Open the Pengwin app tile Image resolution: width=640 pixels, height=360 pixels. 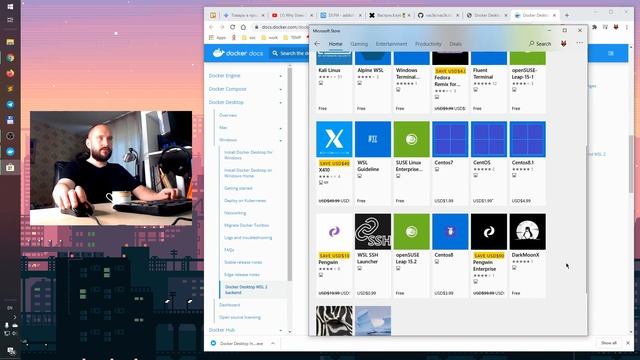pyautogui.click(x=334, y=255)
